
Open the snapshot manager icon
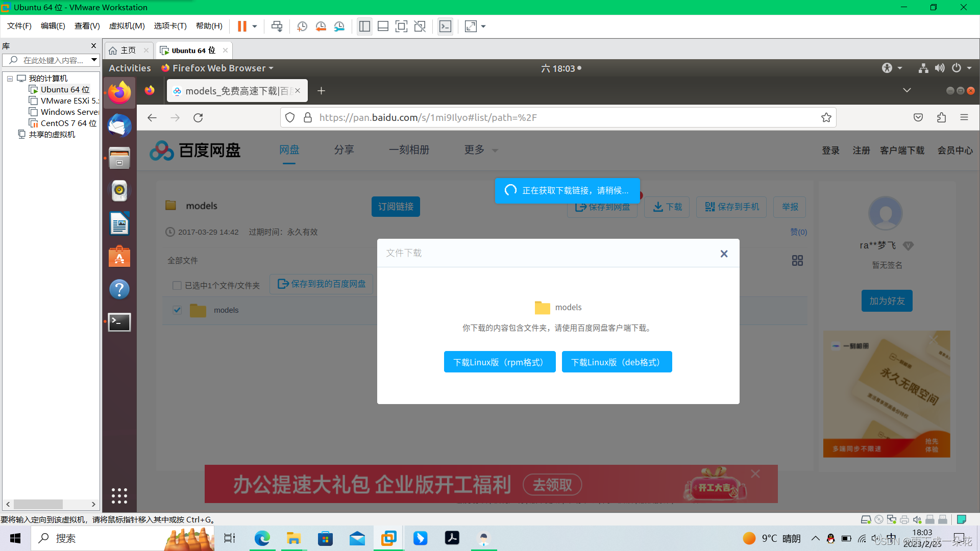pos(339,26)
